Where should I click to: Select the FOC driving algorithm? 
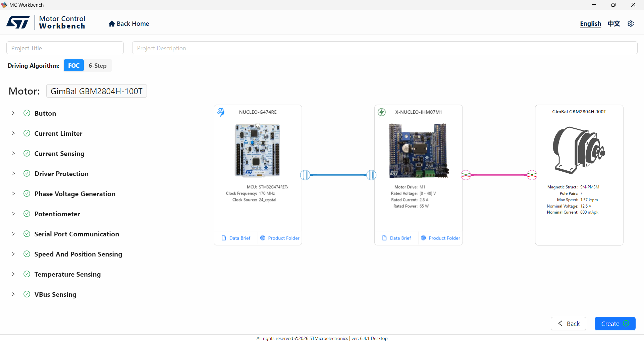[x=74, y=66]
